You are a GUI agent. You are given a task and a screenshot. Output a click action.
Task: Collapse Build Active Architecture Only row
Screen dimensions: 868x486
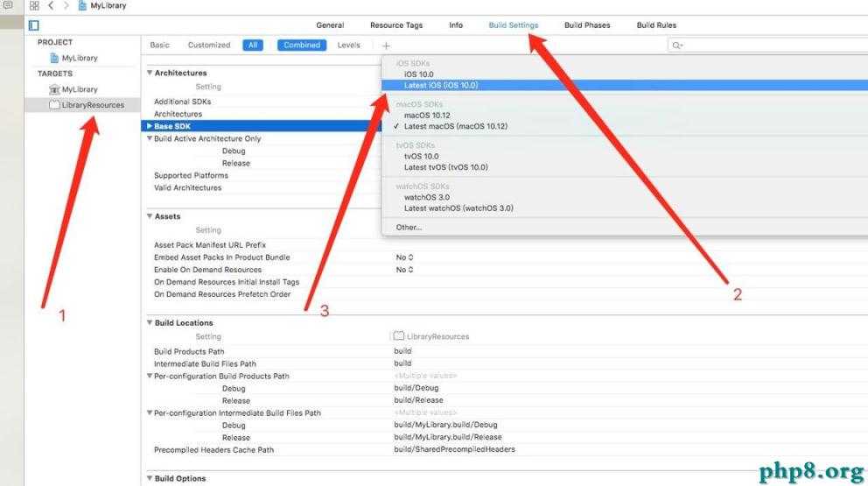(150, 138)
